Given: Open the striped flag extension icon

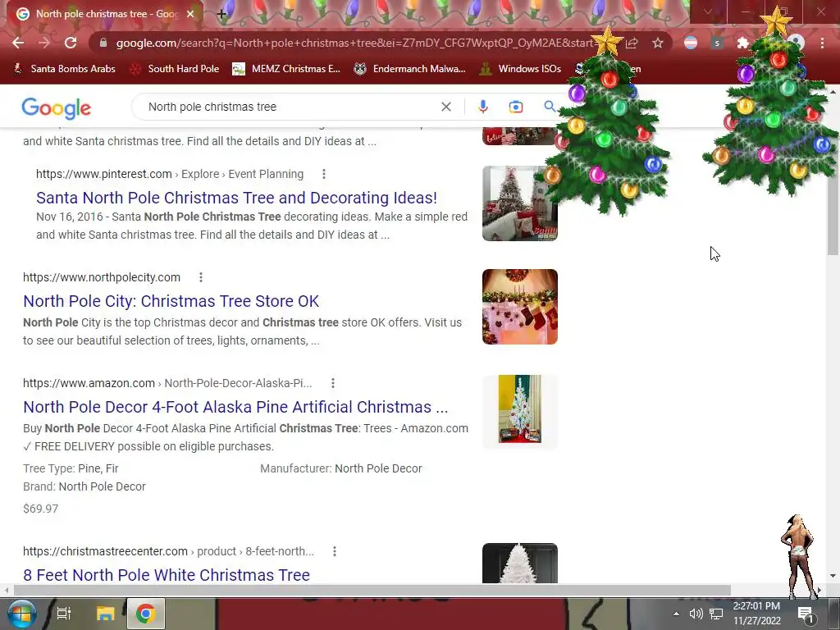Looking at the screenshot, I should [691, 43].
